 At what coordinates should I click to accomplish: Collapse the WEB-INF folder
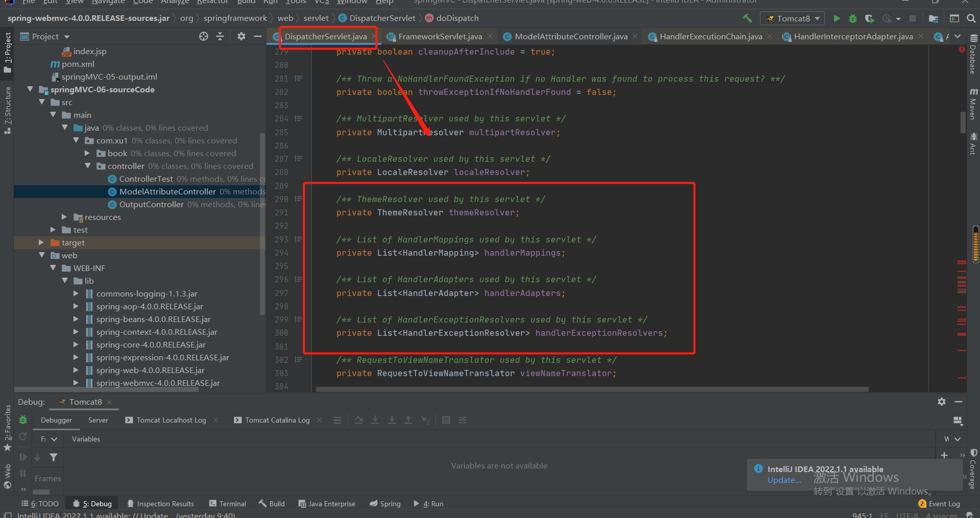click(53, 268)
